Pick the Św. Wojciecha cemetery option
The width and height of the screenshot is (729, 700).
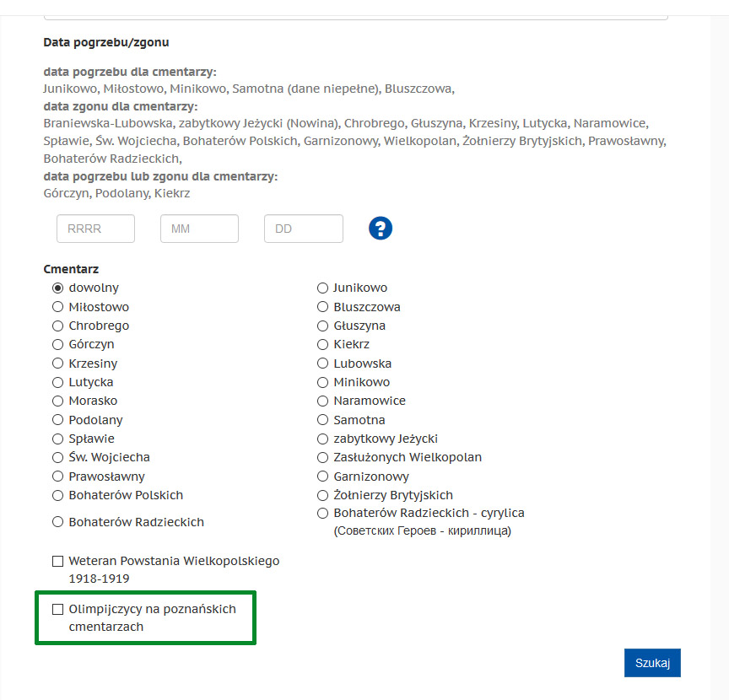click(x=57, y=458)
